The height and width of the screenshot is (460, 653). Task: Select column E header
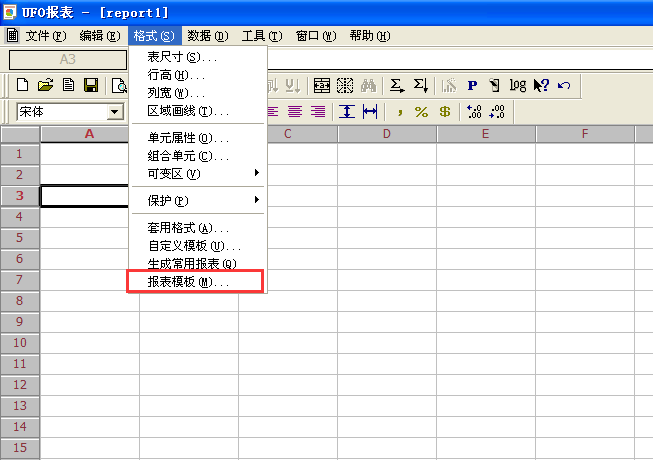coord(486,134)
